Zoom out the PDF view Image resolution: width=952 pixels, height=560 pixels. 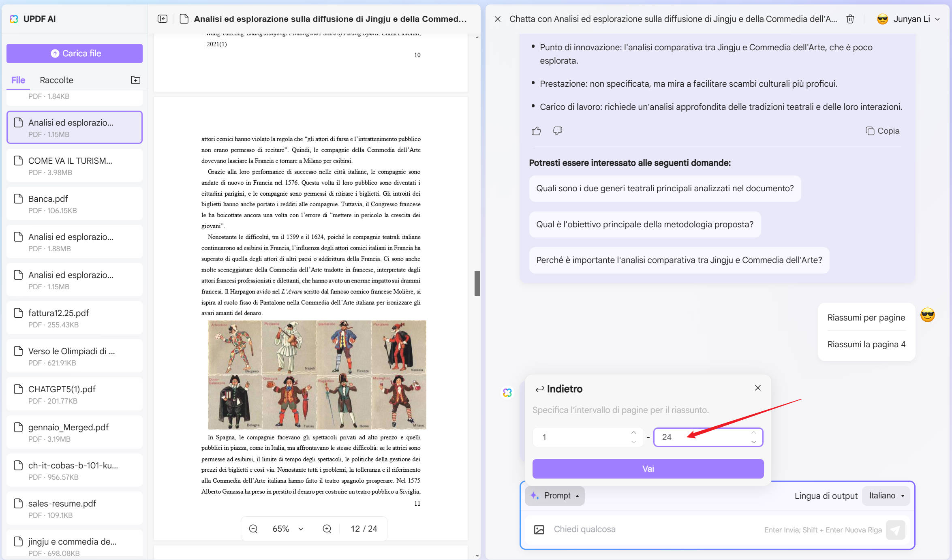253,529
